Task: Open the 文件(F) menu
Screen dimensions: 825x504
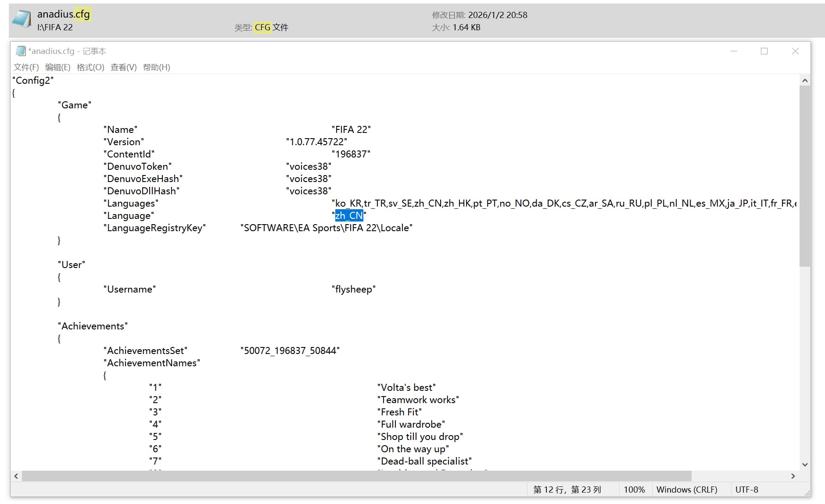Action: (26, 67)
